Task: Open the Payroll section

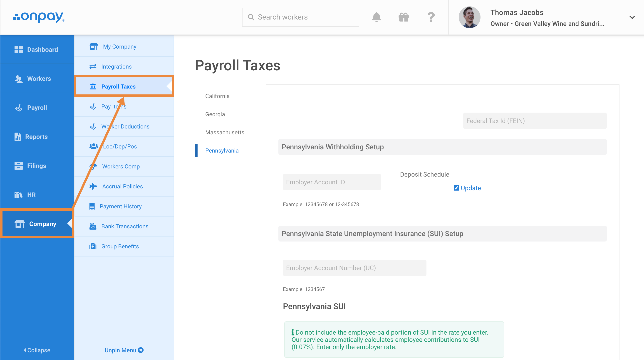Action: coord(37,108)
